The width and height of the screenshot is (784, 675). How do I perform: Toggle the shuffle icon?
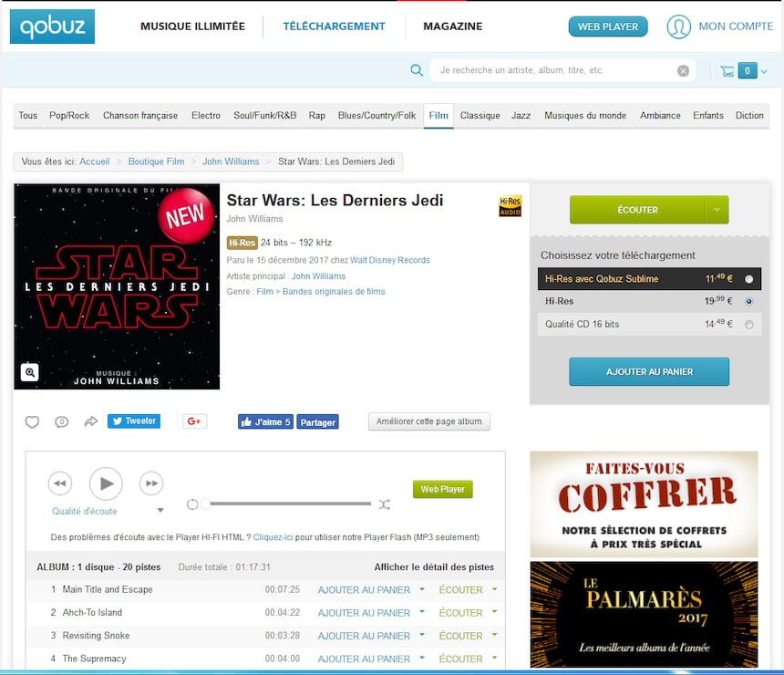pos(384,504)
